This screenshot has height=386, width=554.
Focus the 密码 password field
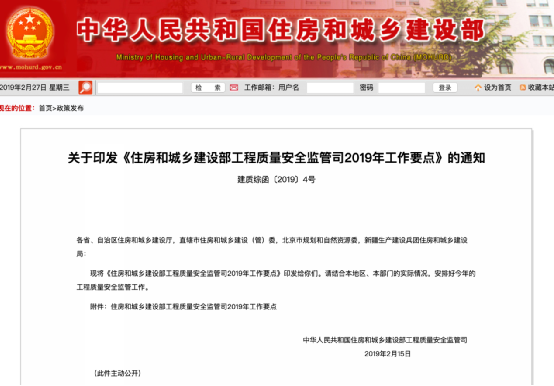402,88
